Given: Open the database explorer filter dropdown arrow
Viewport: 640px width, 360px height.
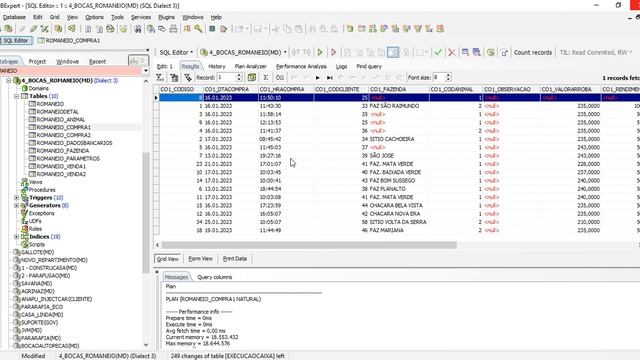Looking at the screenshot, I should click(x=146, y=71).
